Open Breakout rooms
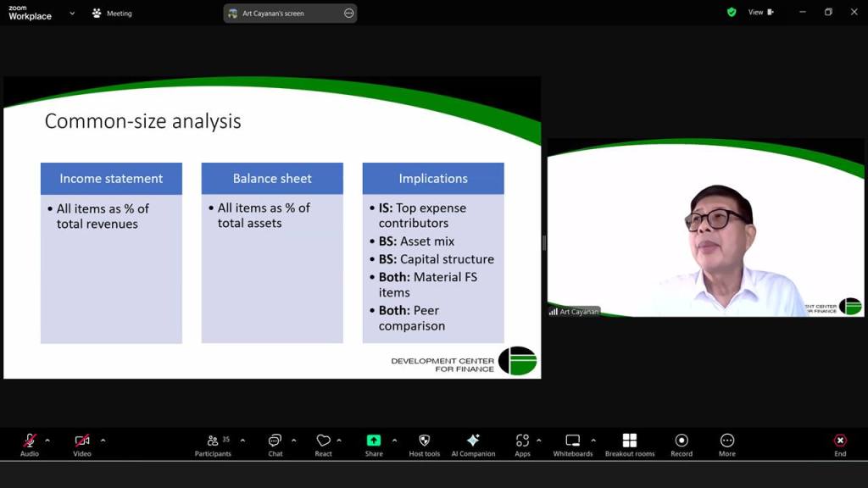The image size is (868, 488). (x=629, y=444)
